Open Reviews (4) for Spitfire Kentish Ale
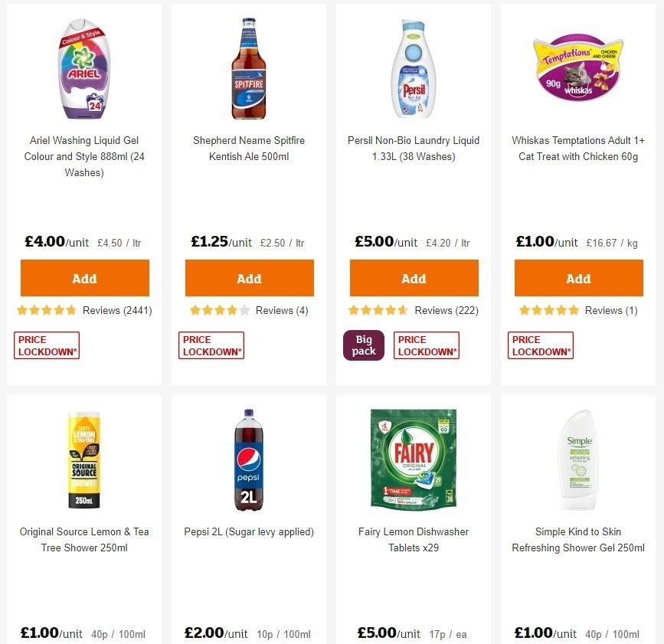Viewport: 664px width, 644px height. pos(279,310)
